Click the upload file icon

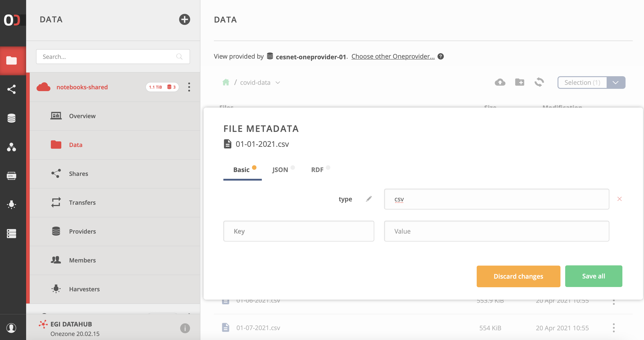click(x=500, y=82)
